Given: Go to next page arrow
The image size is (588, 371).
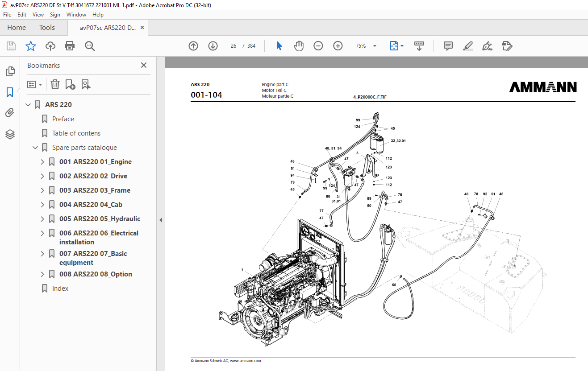Looking at the screenshot, I should pyautogui.click(x=213, y=46).
